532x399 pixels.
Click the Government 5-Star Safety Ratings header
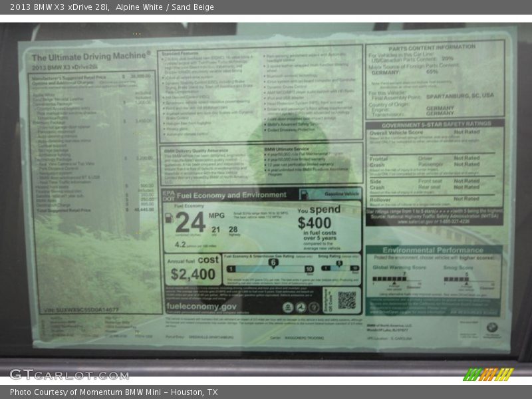coord(436,124)
